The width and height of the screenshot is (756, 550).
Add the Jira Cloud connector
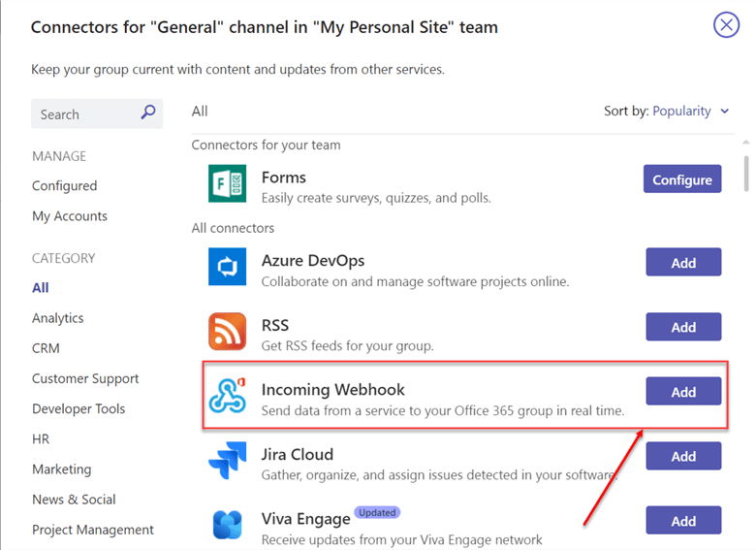coord(683,456)
